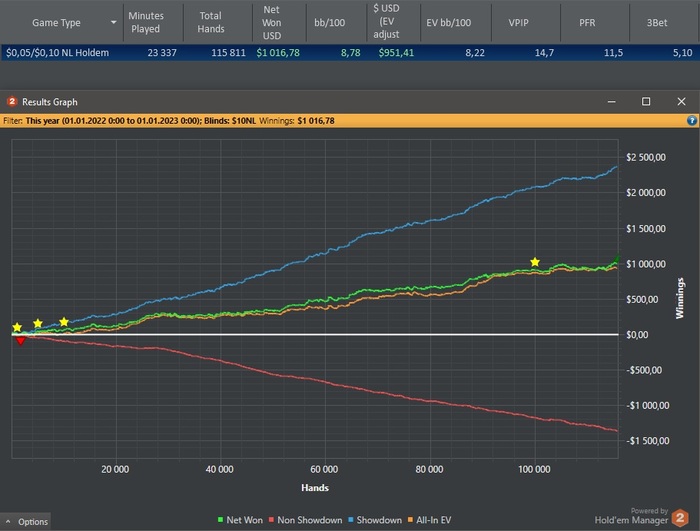The height and width of the screenshot is (531, 700).
Task: Click the 115 811 total hands cell
Action: click(228, 53)
